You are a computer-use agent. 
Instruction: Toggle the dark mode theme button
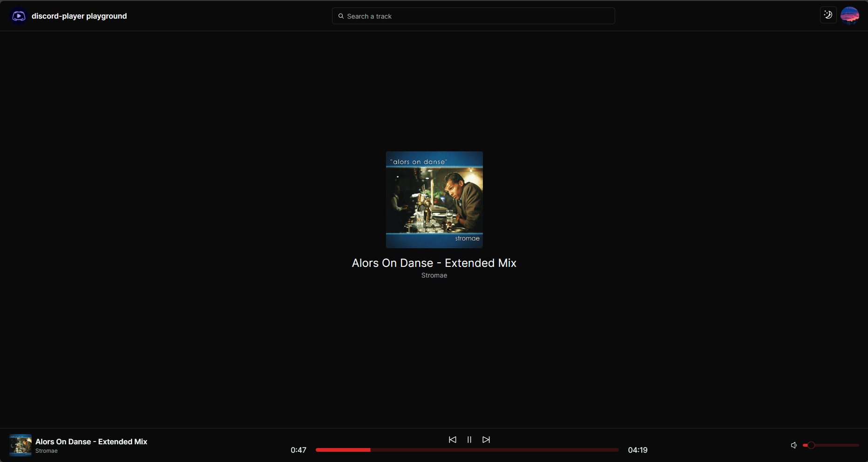[x=828, y=15]
